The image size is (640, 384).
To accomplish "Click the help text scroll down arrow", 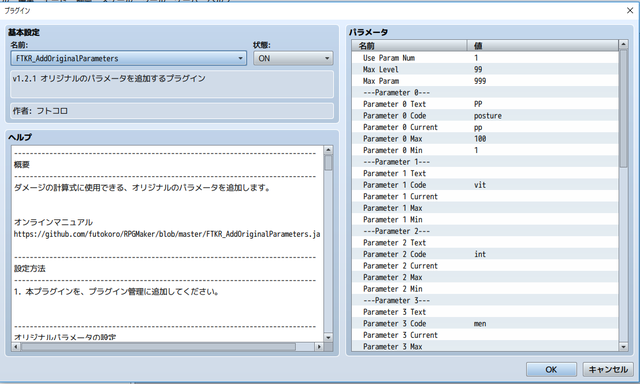I will (328, 337).
